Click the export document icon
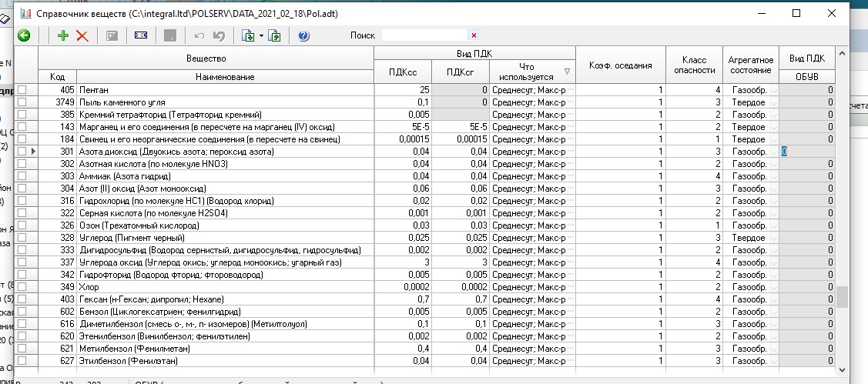The height and width of the screenshot is (384, 868). [275, 35]
